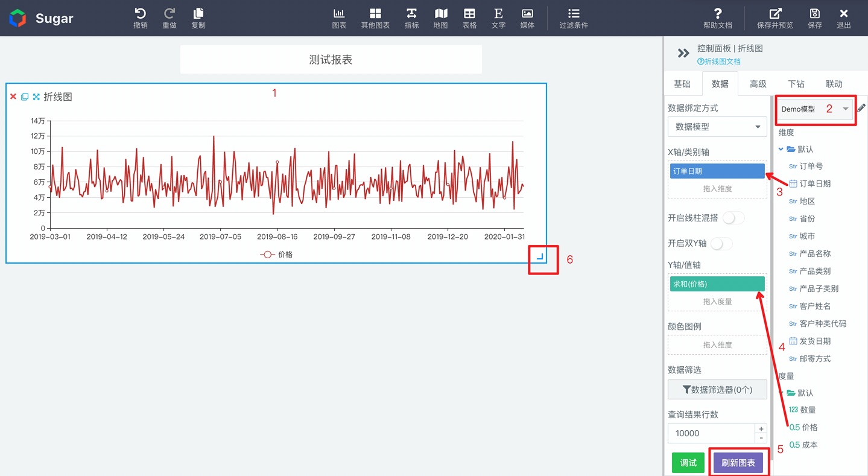Toggle the 价格 legend marker
The width and height of the screenshot is (868, 476).
(267, 255)
